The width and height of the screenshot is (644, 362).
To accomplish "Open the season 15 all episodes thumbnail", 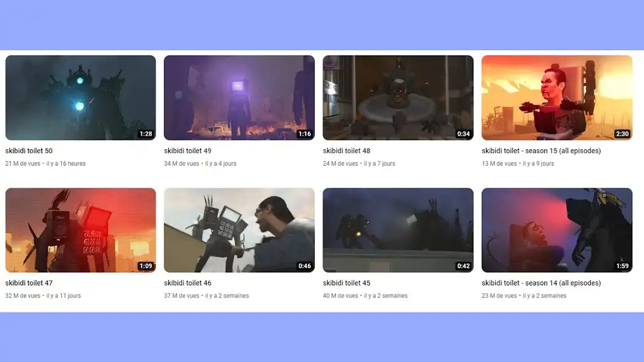I will point(557,98).
